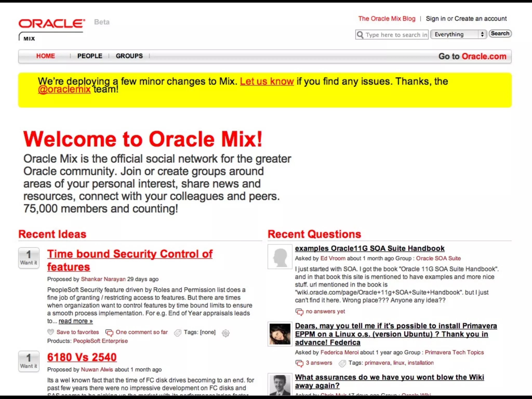Open the PEOPLE navigation tab

90,56
